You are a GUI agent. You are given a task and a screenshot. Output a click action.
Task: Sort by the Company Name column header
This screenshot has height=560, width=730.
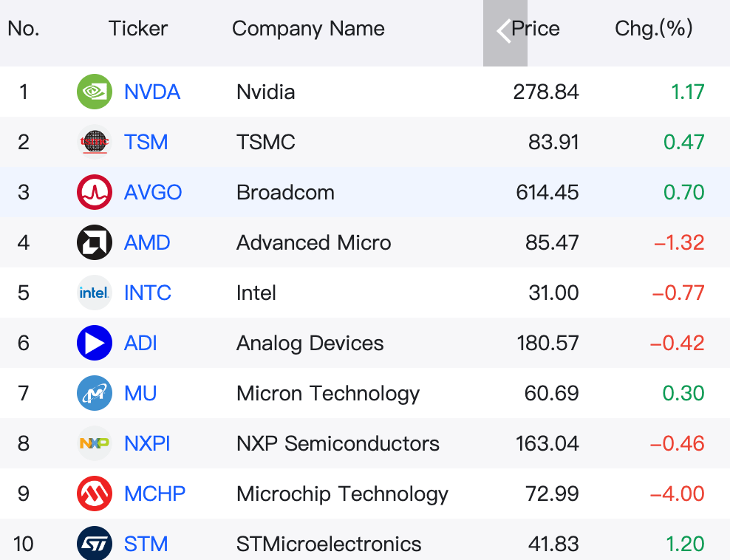coord(308,29)
